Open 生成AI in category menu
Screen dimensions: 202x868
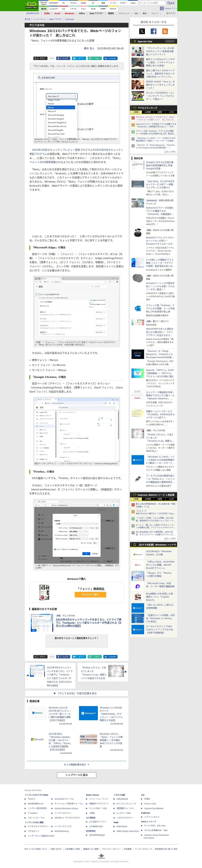47,14
